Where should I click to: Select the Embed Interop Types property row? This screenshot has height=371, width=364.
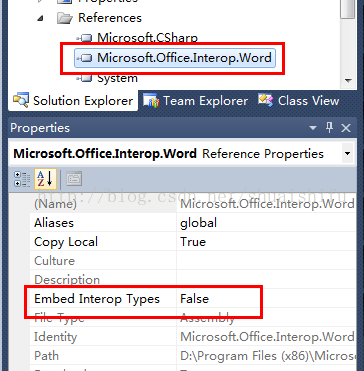192,299
